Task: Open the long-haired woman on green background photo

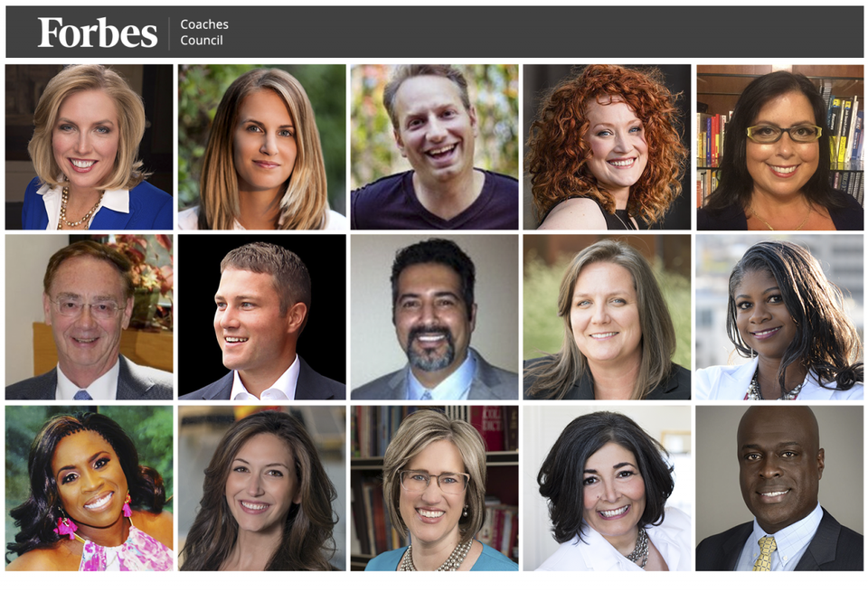Action: [262, 147]
